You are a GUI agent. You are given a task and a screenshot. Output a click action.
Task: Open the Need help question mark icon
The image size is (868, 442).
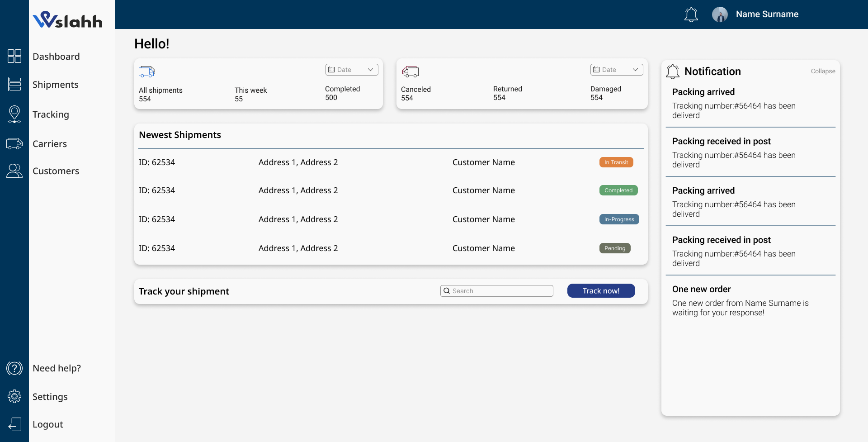coord(14,368)
